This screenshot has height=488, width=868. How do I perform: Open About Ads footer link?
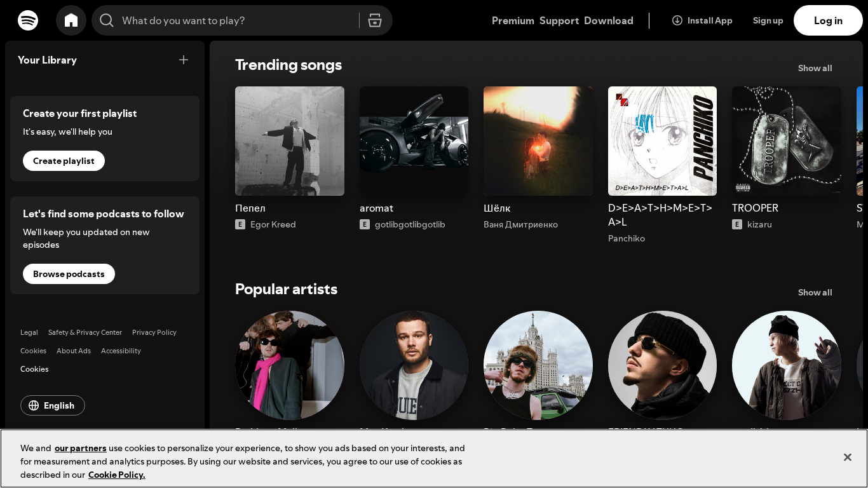click(74, 351)
